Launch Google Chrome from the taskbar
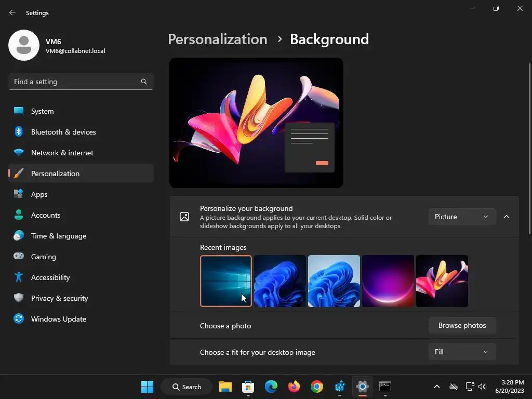This screenshot has height=399, width=532. (316, 387)
